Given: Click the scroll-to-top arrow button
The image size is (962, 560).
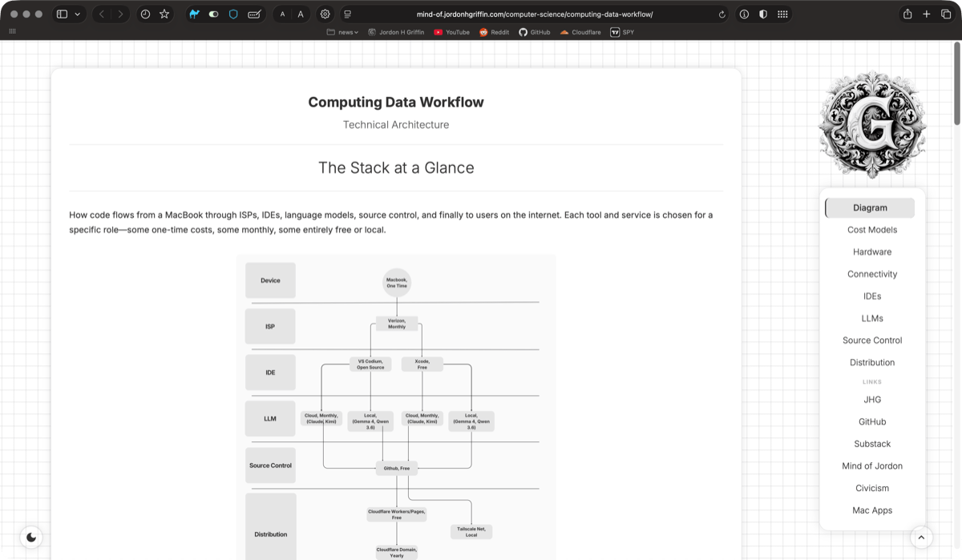Looking at the screenshot, I should (x=922, y=538).
